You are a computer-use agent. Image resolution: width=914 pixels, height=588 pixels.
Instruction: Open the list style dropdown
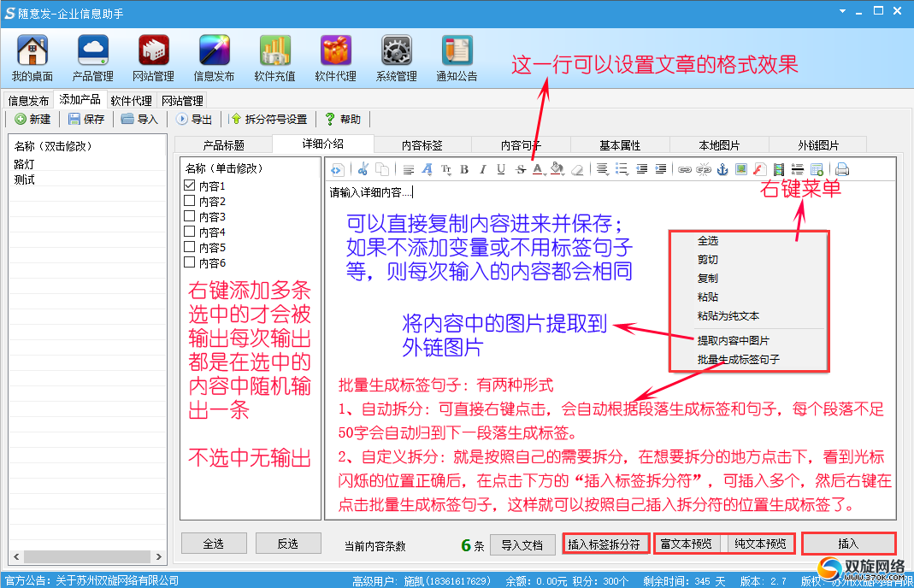(x=622, y=169)
